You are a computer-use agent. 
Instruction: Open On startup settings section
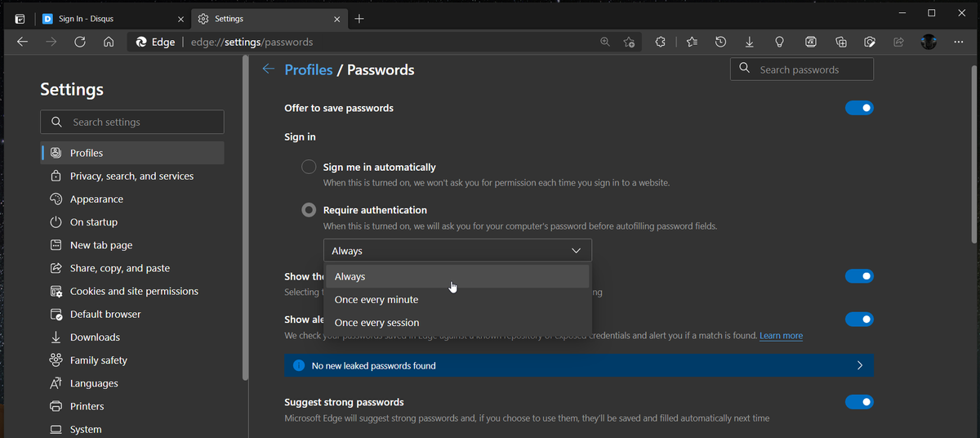[x=132, y=221]
